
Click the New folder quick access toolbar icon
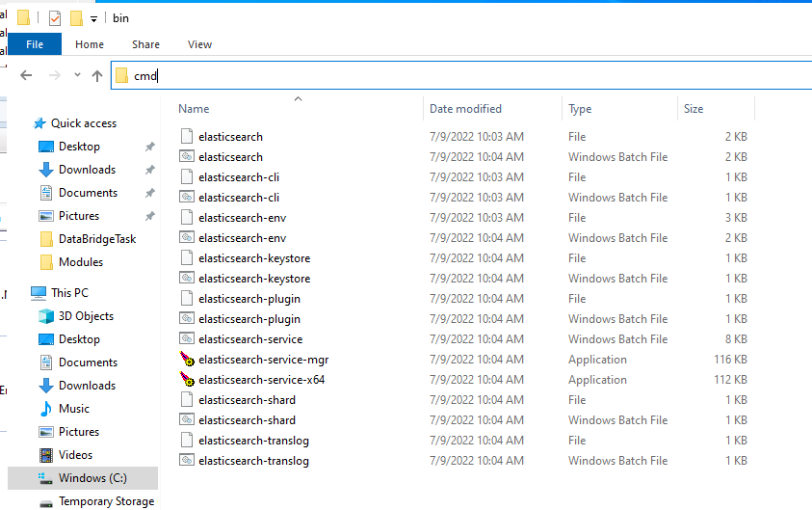coord(76,18)
